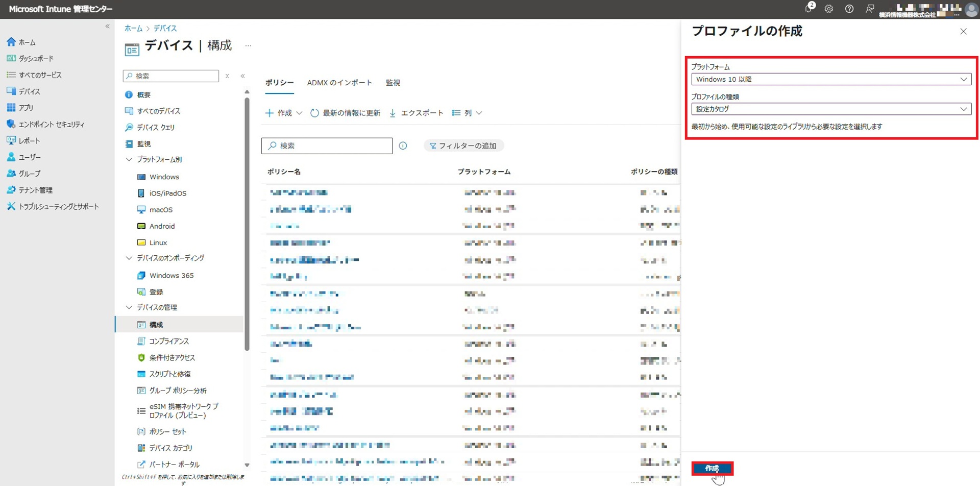Image resolution: width=980 pixels, height=486 pixels.
Task: Open the settings gear icon
Action: (829, 9)
